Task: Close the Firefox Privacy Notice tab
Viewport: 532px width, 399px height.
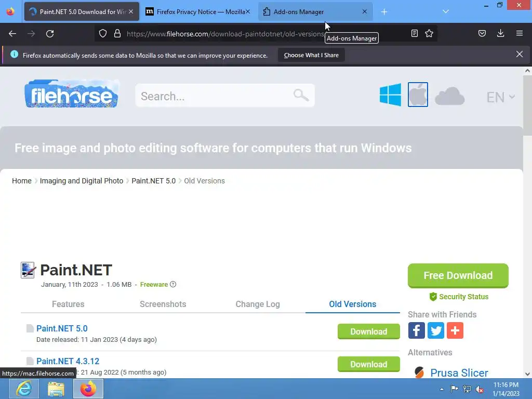Action: pyautogui.click(x=248, y=11)
